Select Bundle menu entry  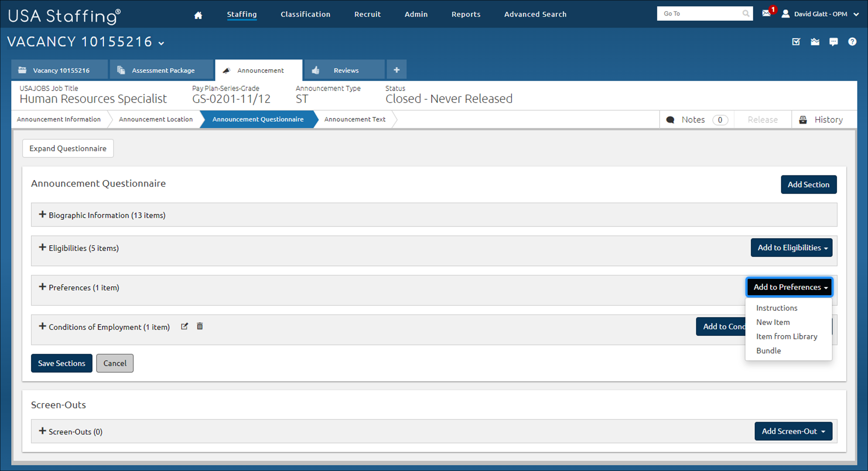coord(768,351)
